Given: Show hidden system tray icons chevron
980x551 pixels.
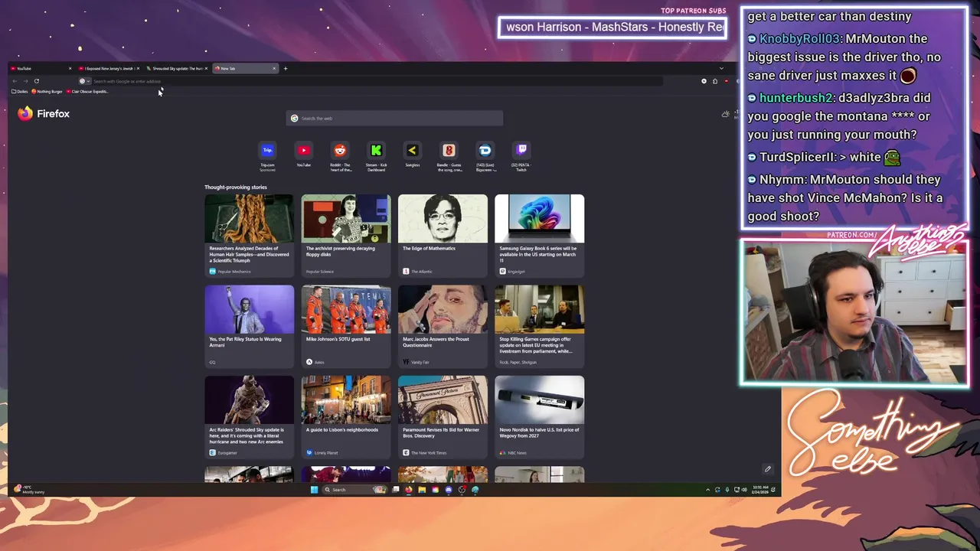Looking at the screenshot, I should [707, 490].
